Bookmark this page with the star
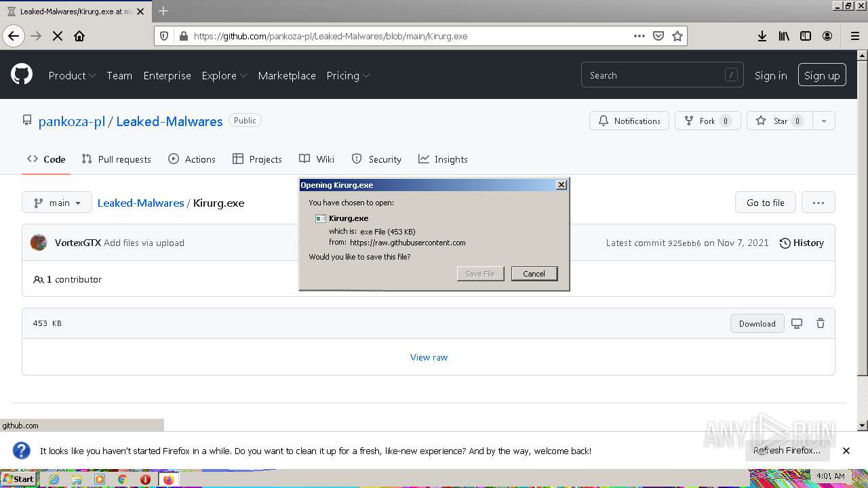Viewport: 868px width, 488px height. click(x=677, y=36)
